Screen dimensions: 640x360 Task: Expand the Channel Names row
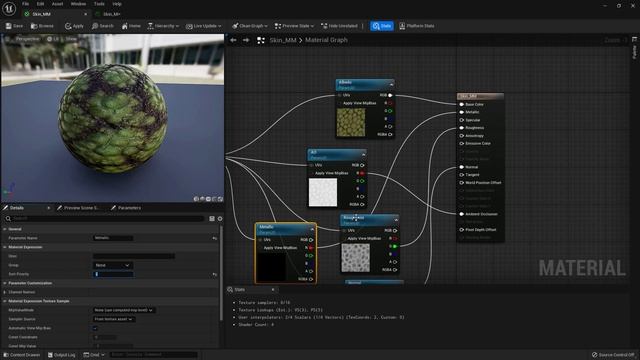click(4, 292)
